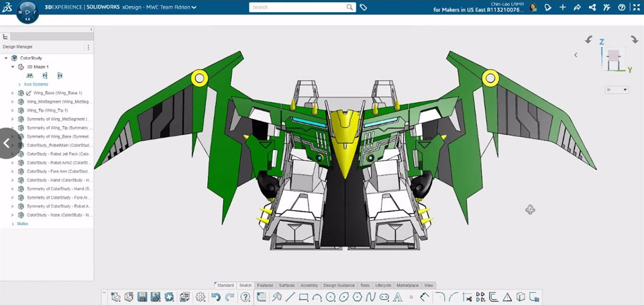Switch to the Standard tab

pyautogui.click(x=225, y=286)
